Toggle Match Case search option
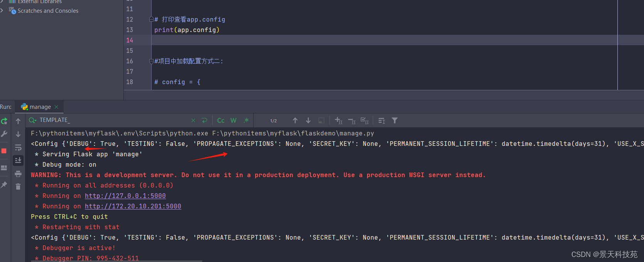This screenshot has width=644, height=262. click(x=221, y=121)
